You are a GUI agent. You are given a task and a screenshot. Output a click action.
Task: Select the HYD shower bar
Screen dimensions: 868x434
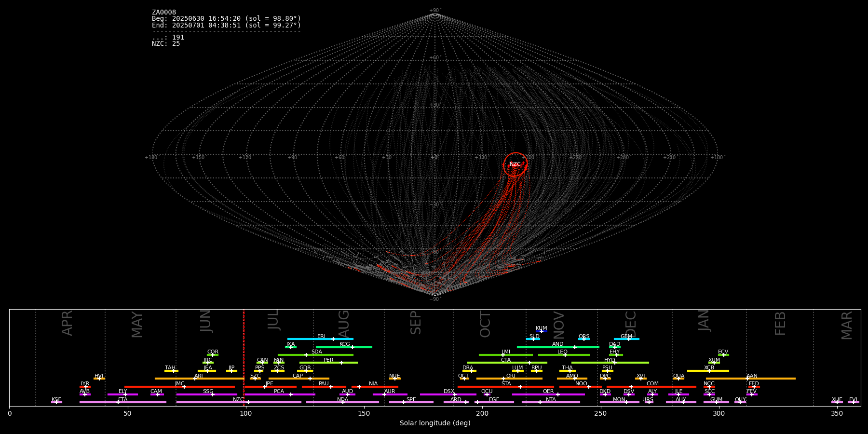click(610, 363)
